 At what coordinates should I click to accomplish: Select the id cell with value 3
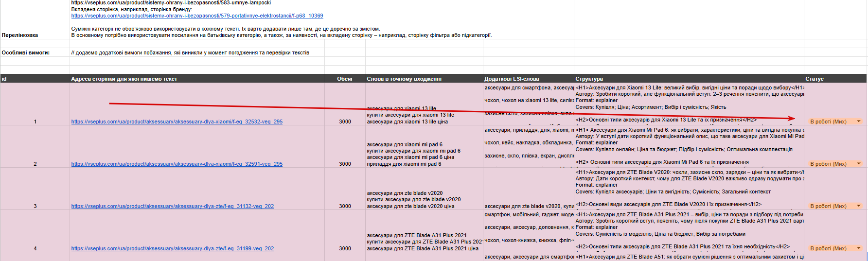click(35, 189)
